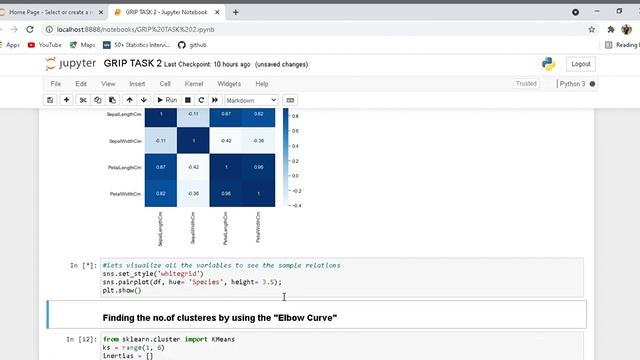Open the Maps bookmark

coord(82,45)
